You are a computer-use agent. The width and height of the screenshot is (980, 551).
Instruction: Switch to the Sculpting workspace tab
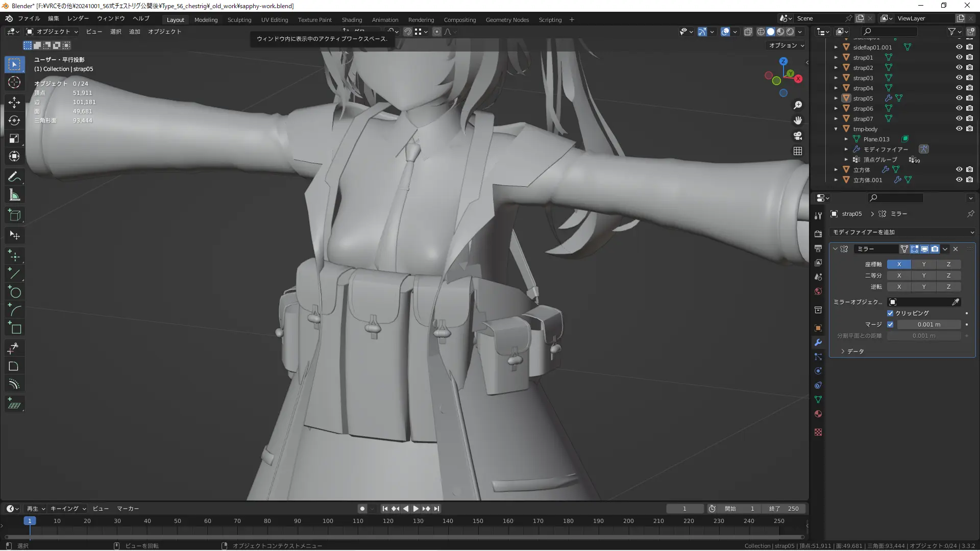239,20
